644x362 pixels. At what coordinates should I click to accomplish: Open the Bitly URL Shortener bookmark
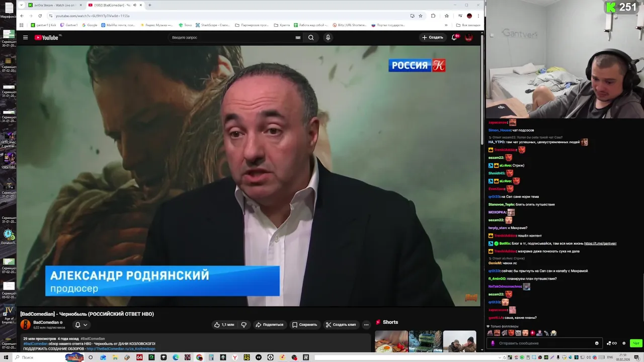(350, 25)
